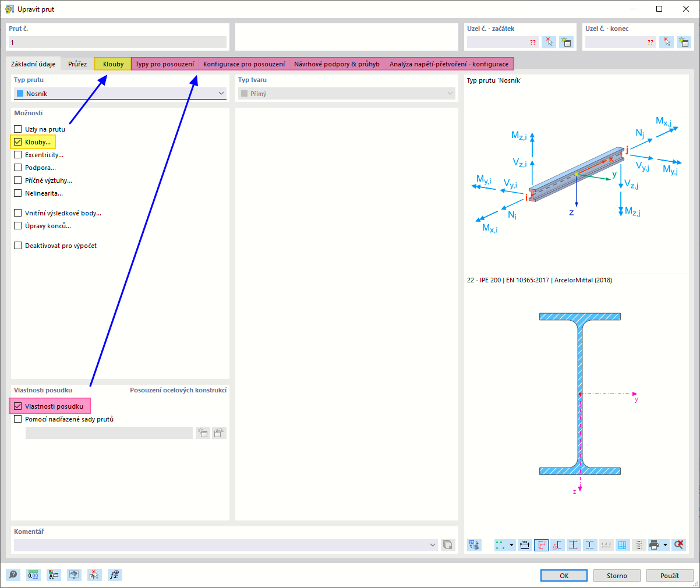The width and height of the screenshot is (700, 588).
Task: Tick the 'Podpora...' checkbox
Action: click(x=18, y=168)
